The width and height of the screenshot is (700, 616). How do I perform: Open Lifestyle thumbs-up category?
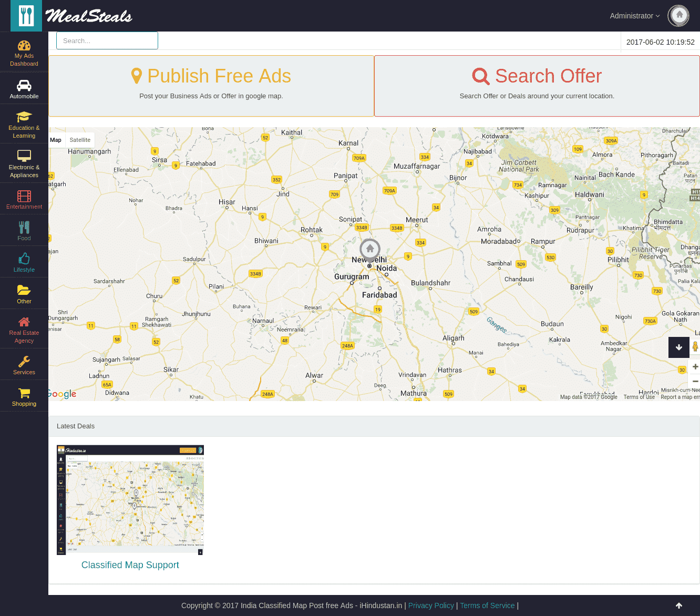pyautogui.click(x=24, y=259)
